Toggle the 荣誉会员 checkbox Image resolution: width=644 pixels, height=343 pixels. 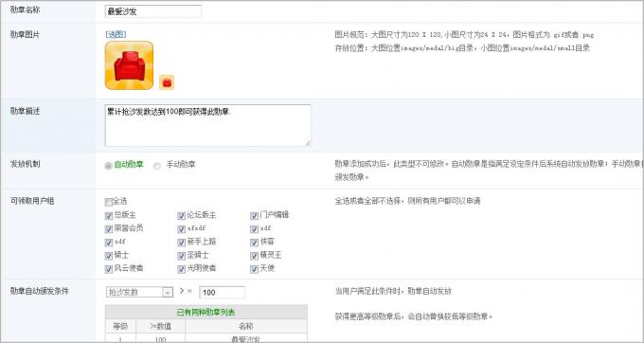coord(108,228)
